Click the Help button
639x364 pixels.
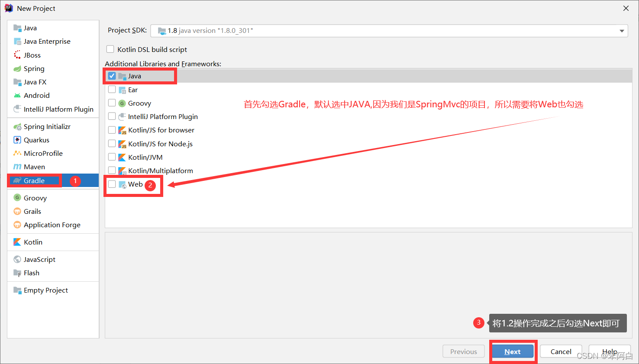point(610,351)
